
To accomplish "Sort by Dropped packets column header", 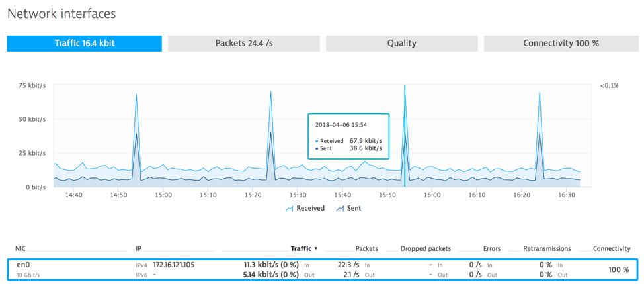I will (426, 249).
